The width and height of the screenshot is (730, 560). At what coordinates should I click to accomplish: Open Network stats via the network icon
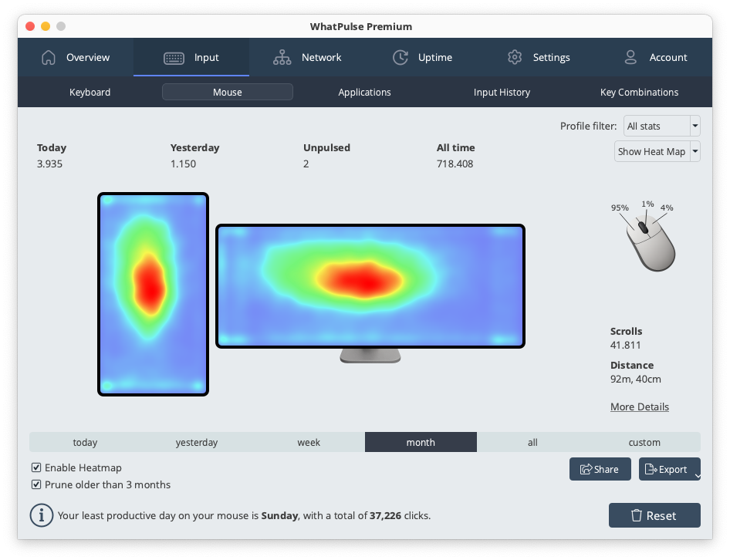click(282, 57)
